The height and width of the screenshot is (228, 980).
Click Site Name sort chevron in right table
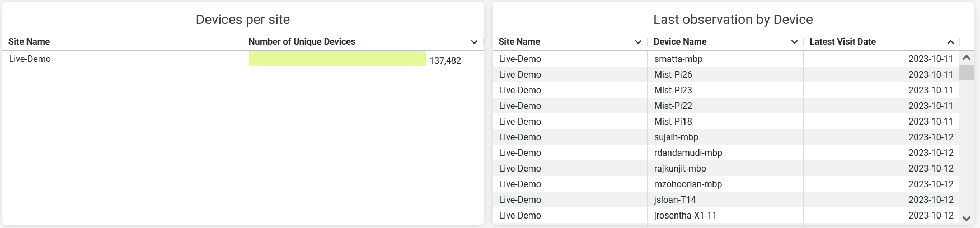point(638,42)
